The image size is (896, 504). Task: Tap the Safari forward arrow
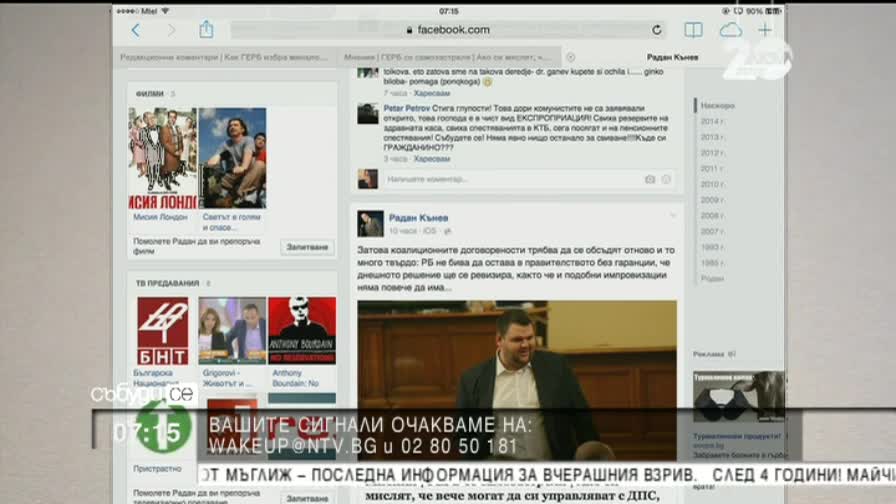[171, 30]
